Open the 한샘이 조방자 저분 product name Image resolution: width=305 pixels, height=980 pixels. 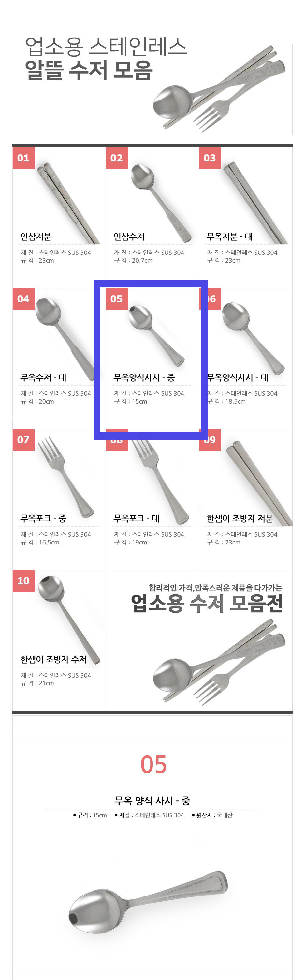[240, 518]
